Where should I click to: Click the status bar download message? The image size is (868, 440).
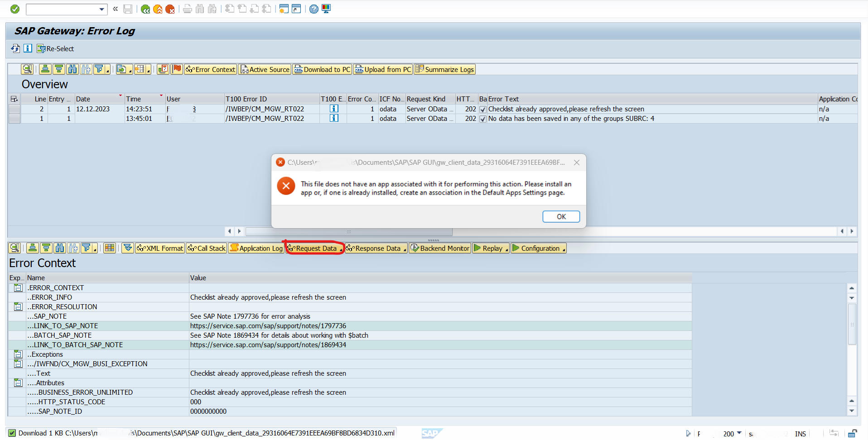(x=206, y=433)
